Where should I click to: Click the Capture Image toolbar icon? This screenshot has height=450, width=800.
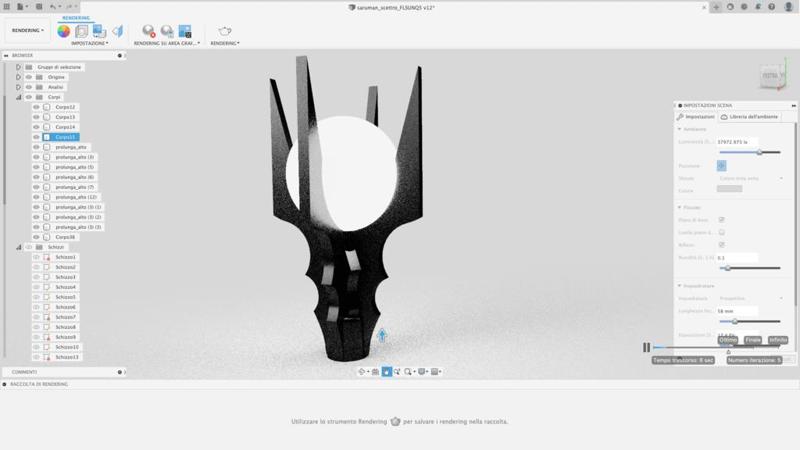pyautogui.click(x=185, y=31)
